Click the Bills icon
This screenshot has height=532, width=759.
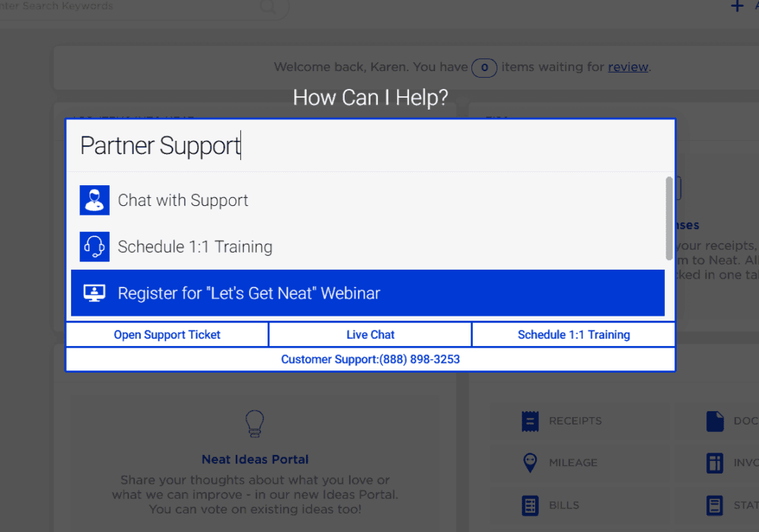(x=530, y=505)
